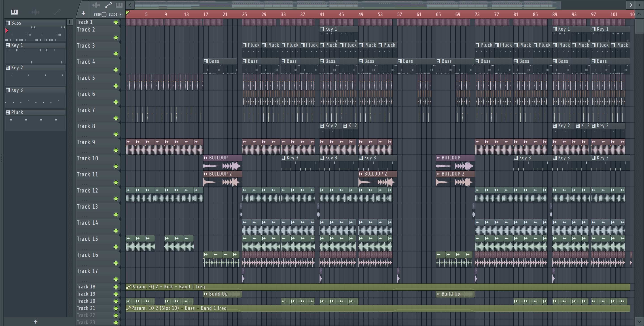The image size is (644, 326).
Task: Click the playlist overview minimap strip
Action: tap(347, 5)
